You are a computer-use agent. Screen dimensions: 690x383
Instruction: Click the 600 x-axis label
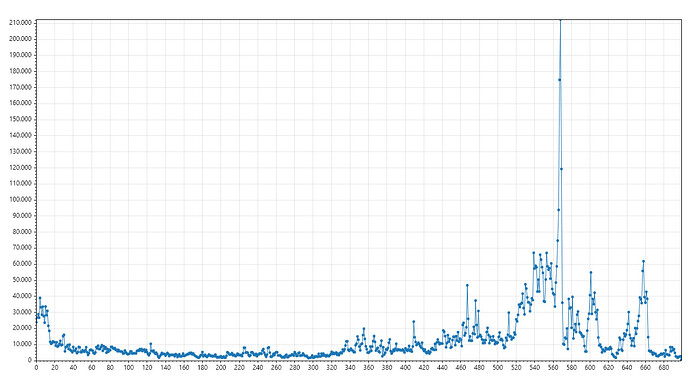(x=589, y=368)
